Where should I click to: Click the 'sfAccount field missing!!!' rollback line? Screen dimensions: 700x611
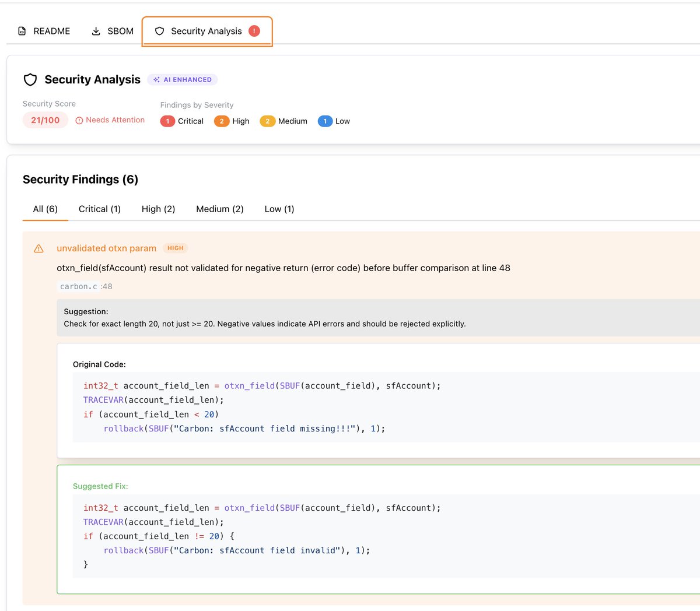tap(244, 429)
